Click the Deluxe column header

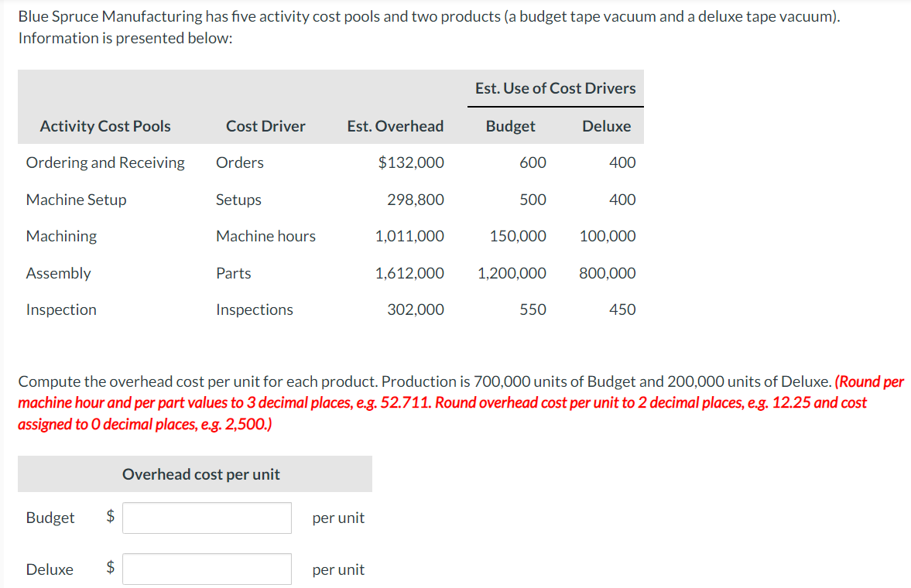click(607, 125)
